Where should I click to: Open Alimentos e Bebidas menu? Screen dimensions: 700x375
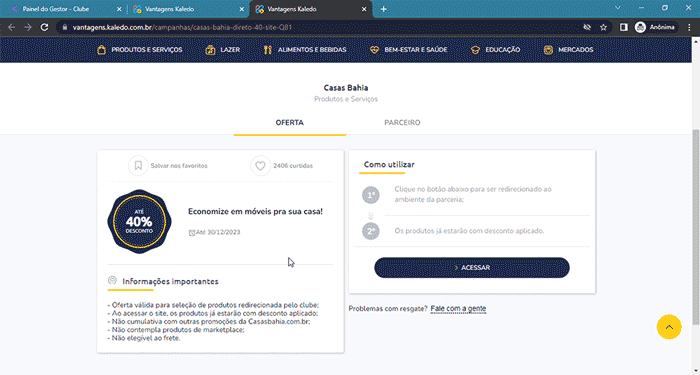304,50
